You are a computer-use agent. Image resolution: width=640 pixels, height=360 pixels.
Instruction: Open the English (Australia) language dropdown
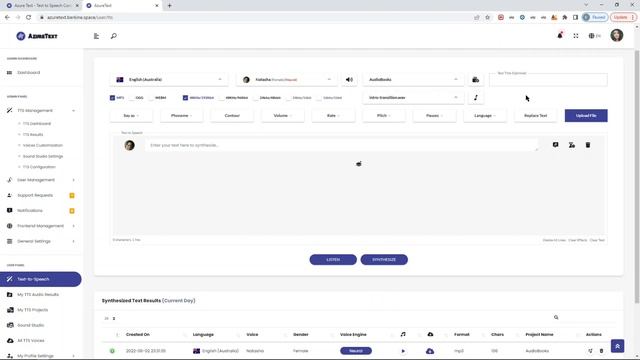coord(169,80)
